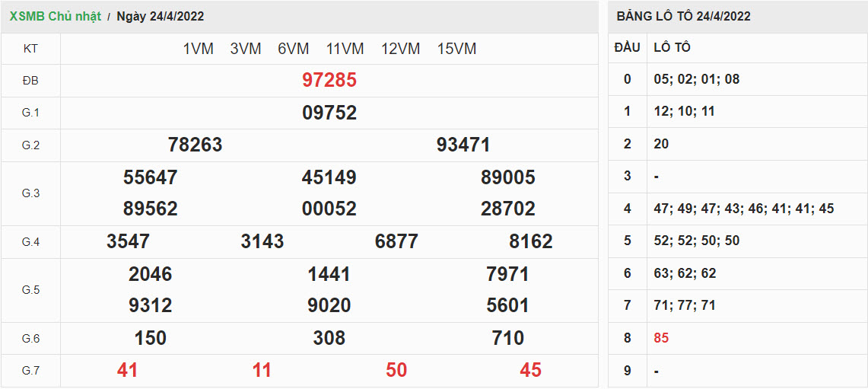Click the 1VM code in the KT row
Viewport: 868px width, 389px height.
[x=198, y=49]
